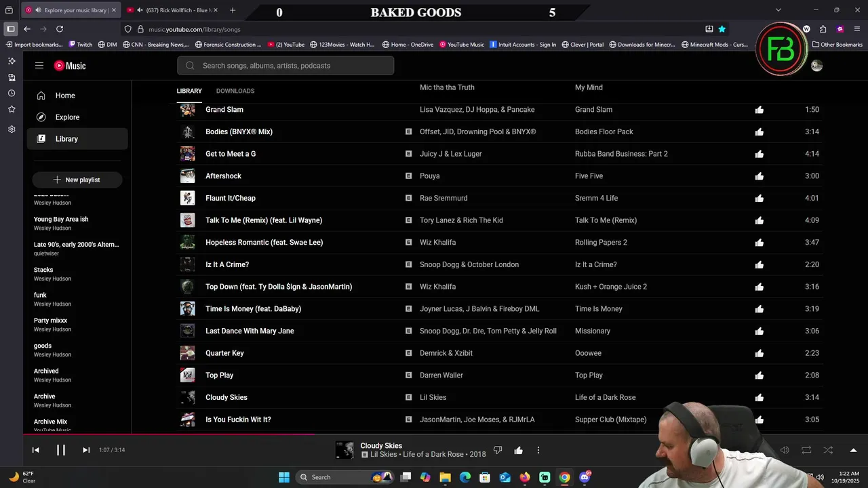Switch to the Rick Wollflich browser tab
Viewport: 868px width, 488px height.
coord(172,10)
